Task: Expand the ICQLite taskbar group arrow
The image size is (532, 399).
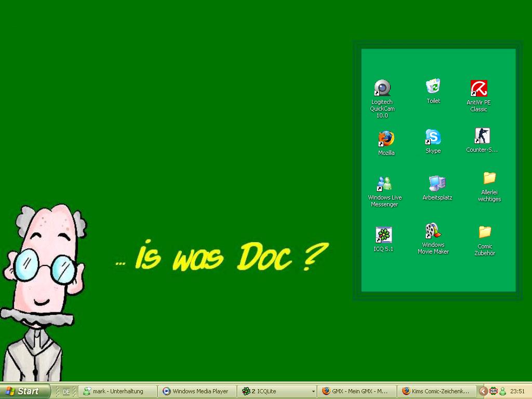Action: tap(313, 391)
